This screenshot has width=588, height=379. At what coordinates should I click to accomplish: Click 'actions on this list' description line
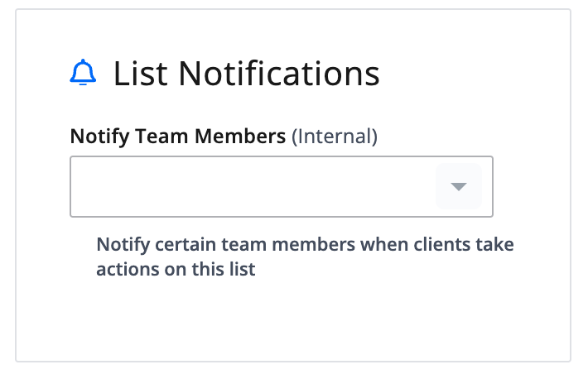[176, 269]
